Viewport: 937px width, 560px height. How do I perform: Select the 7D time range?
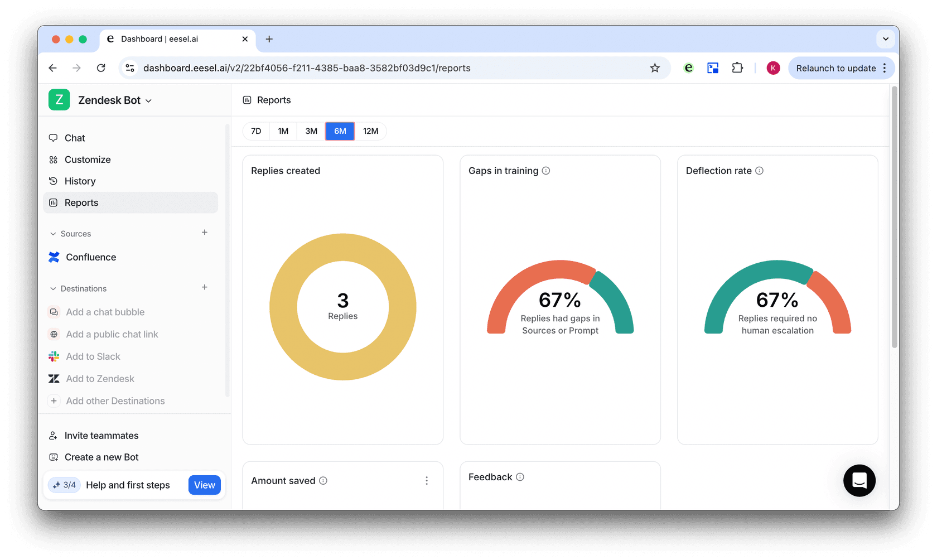coord(256,131)
